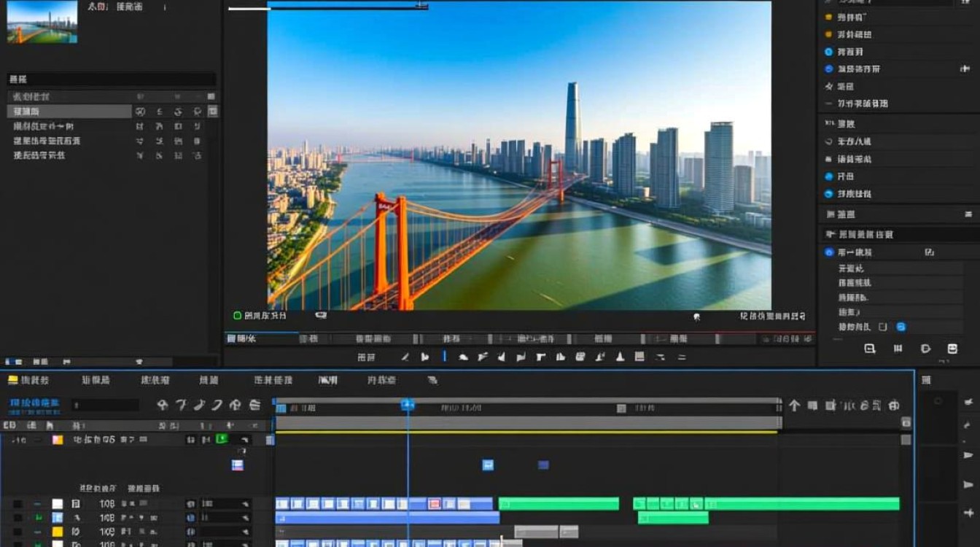Click the magnifier icon at preview bottom right
Screen dimensions: 980x547
pyautogui.click(x=696, y=317)
